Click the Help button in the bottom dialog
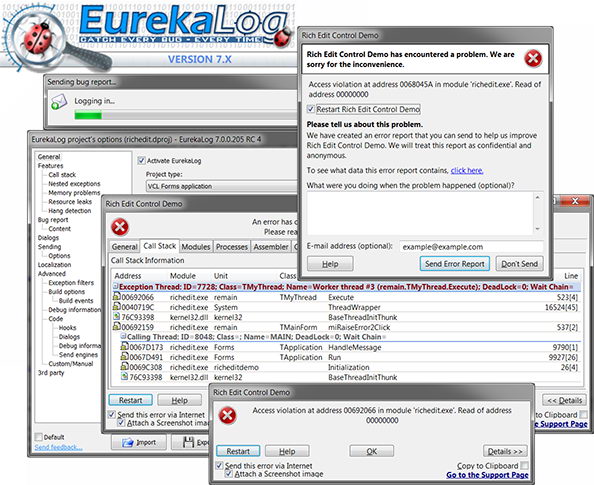This screenshot has width=594, height=485. point(287,451)
